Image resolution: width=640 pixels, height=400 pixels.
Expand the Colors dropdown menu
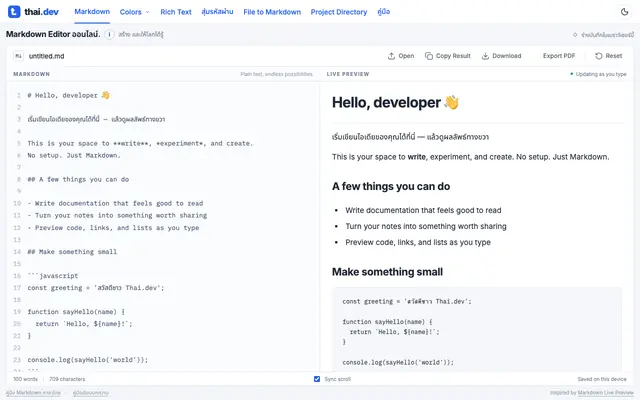[x=135, y=12]
